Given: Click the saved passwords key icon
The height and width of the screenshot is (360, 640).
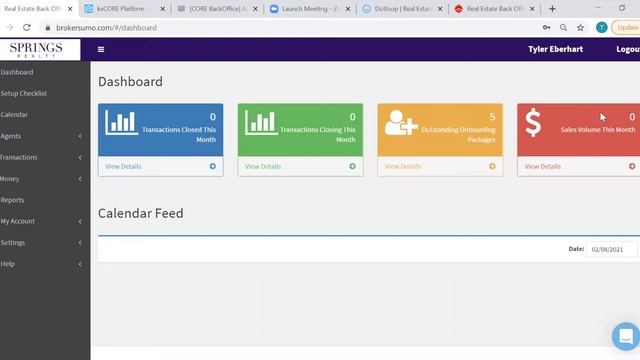Looking at the screenshot, I should click(x=546, y=28).
